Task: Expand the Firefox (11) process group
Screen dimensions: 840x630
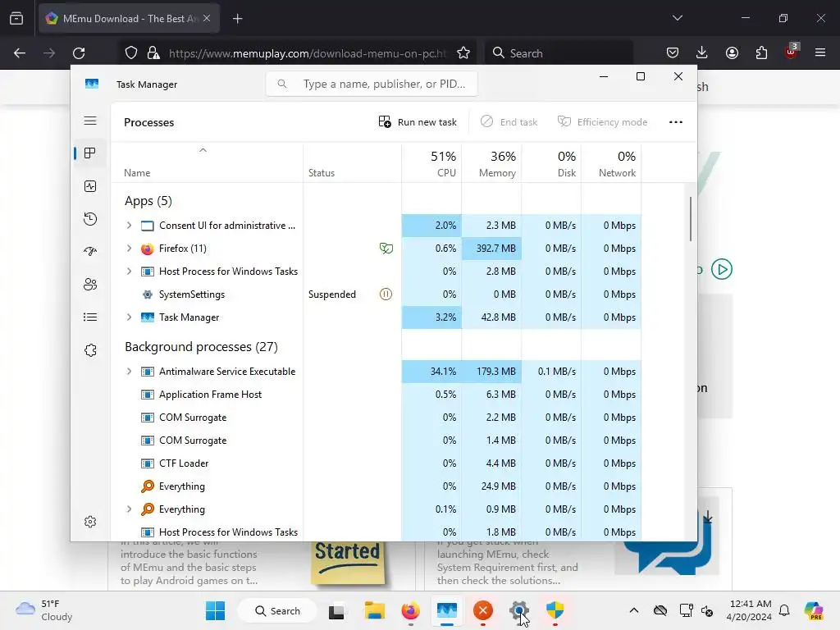Action: coord(129,249)
